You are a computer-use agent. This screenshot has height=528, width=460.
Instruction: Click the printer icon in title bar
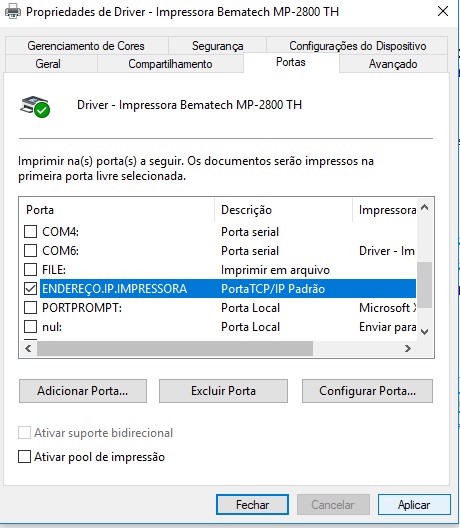click(x=12, y=12)
